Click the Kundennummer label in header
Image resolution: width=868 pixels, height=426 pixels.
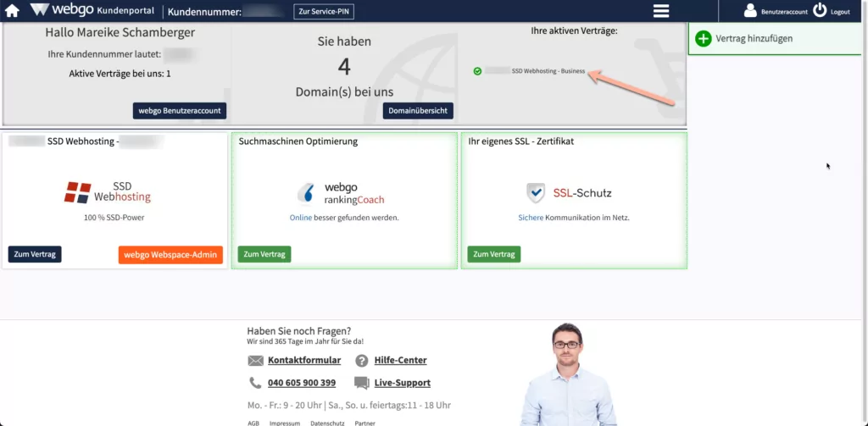204,12
